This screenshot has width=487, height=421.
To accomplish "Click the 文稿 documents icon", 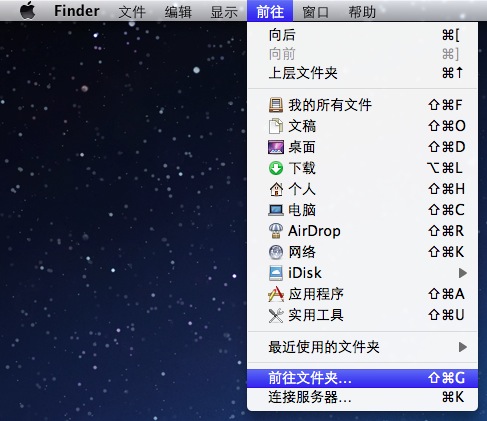I will point(276,126).
